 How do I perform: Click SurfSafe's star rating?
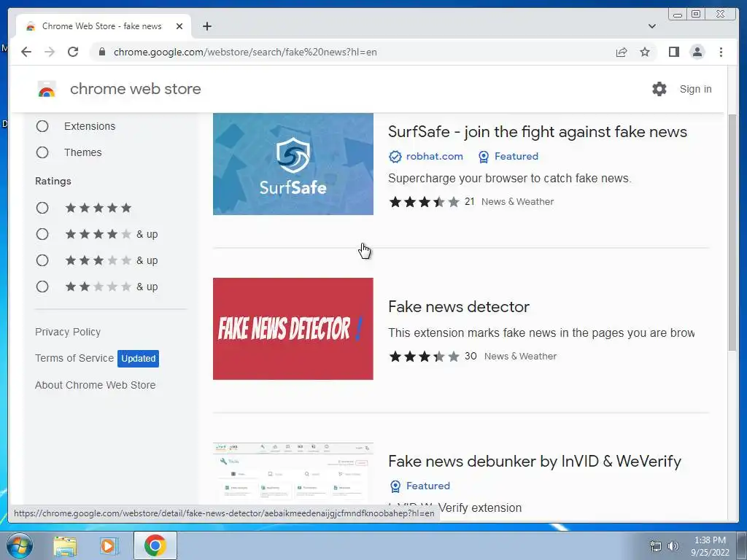[424, 202]
